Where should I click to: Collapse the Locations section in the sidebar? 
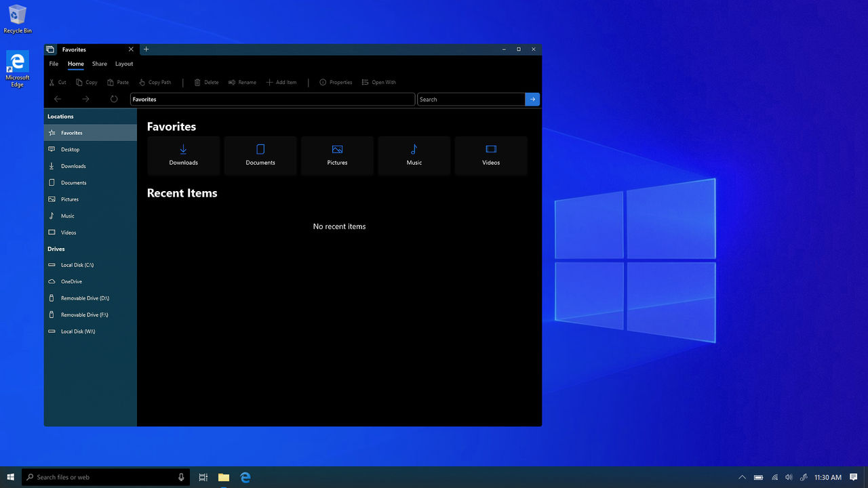click(60, 116)
